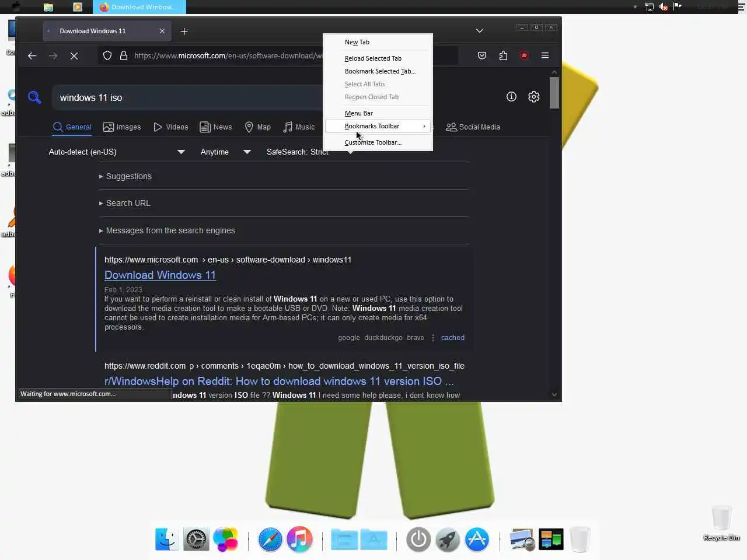
Task: Open the Auto-detect (en-US) language dropdown
Action: coord(117,152)
